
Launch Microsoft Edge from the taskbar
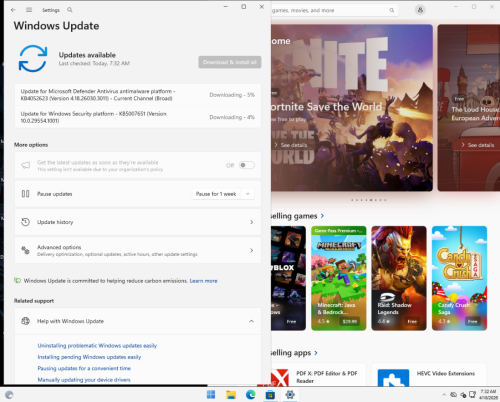pyautogui.click(x=251, y=395)
